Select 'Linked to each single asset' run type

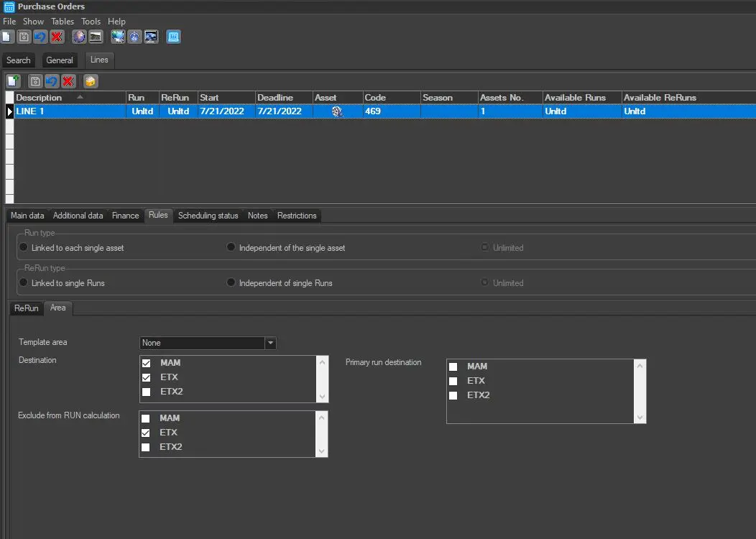(24, 247)
